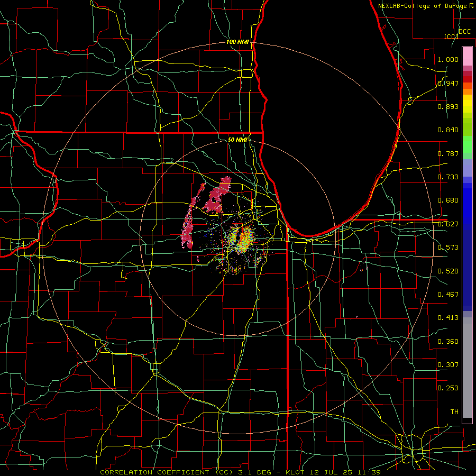
Task: Select the 0.573 legend value
Action: pos(448,248)
